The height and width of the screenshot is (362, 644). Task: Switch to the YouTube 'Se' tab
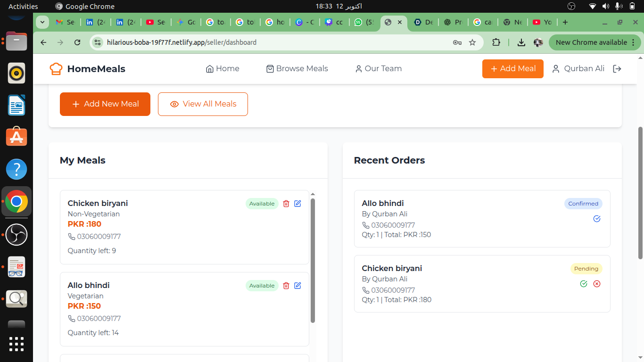coord(156,22)
